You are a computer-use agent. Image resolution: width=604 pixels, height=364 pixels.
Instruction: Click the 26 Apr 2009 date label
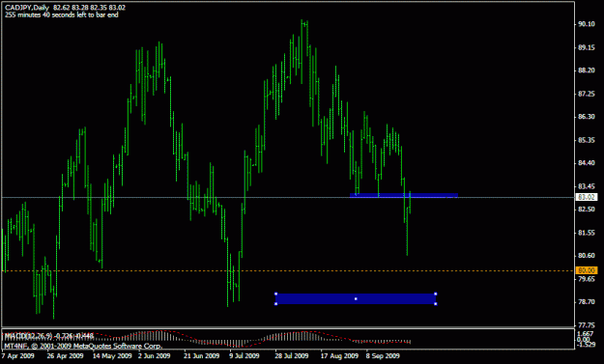pyautogui.click(x=65, y=356)
